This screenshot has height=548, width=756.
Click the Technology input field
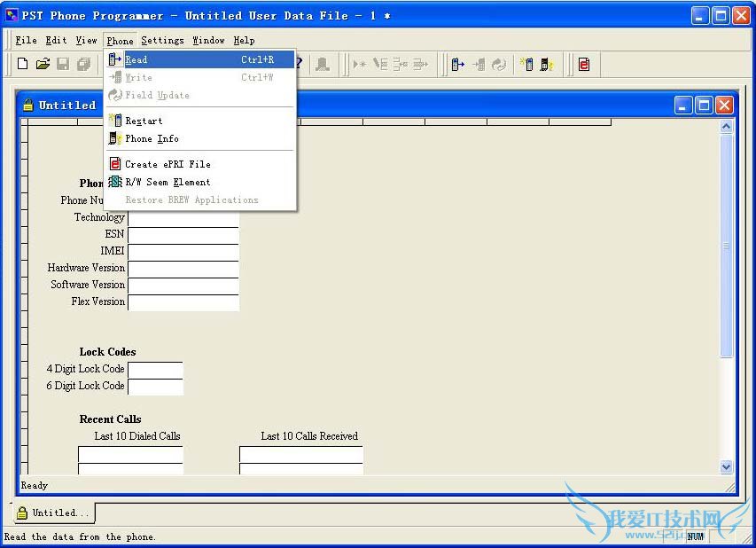pyautogui.click(x=183, y=219)
